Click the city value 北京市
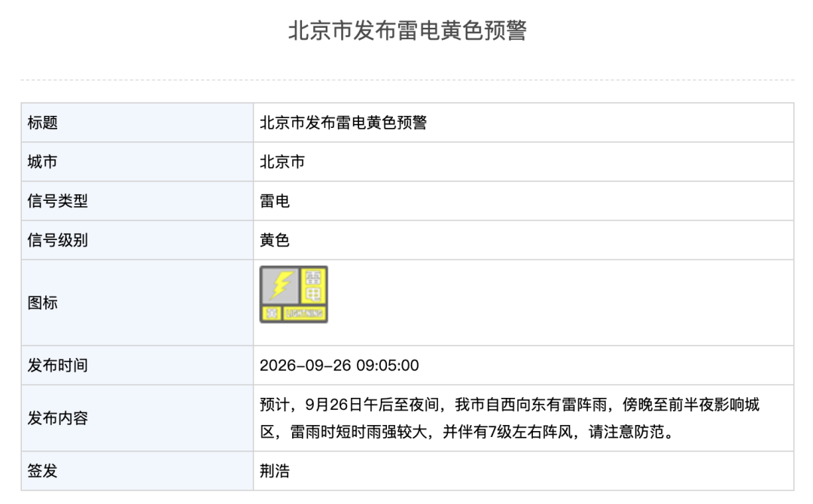 [282, 162]
